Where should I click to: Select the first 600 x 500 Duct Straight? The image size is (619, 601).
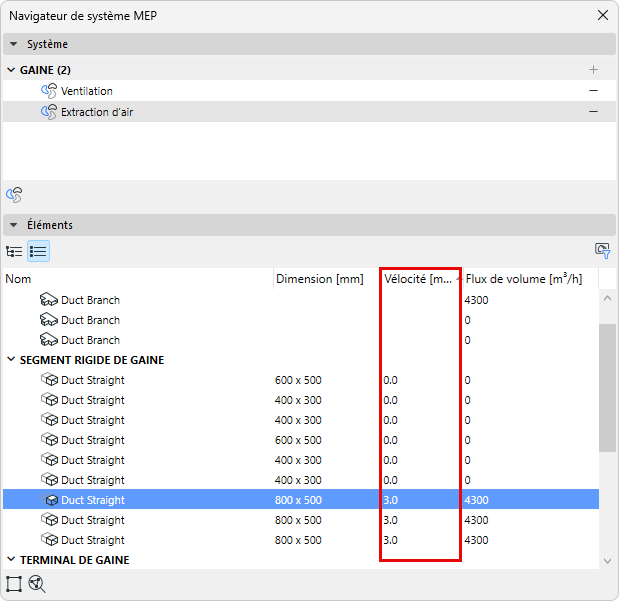click(x=301, y=380)
